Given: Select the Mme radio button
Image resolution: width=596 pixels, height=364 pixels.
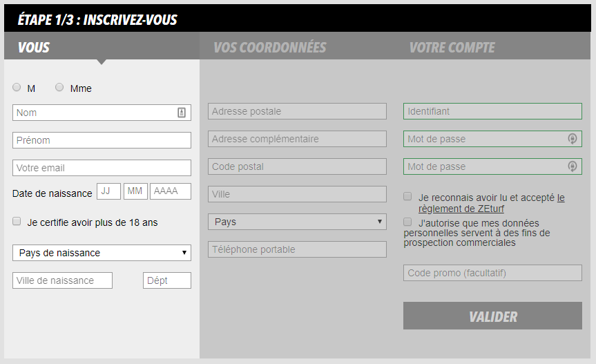Looking at the screenshot, I should click(59, 88).
